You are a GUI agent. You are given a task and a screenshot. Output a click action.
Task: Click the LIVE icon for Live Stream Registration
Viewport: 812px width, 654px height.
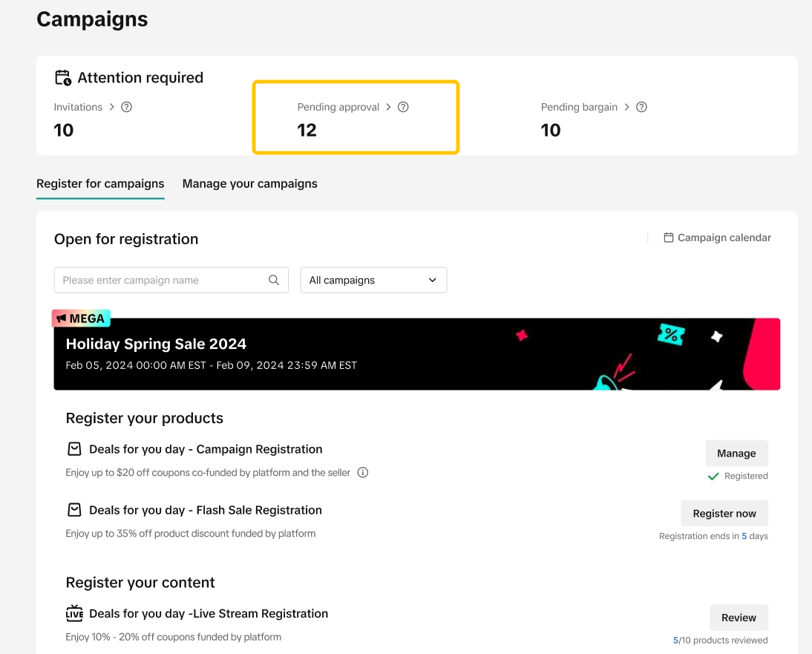74,614
